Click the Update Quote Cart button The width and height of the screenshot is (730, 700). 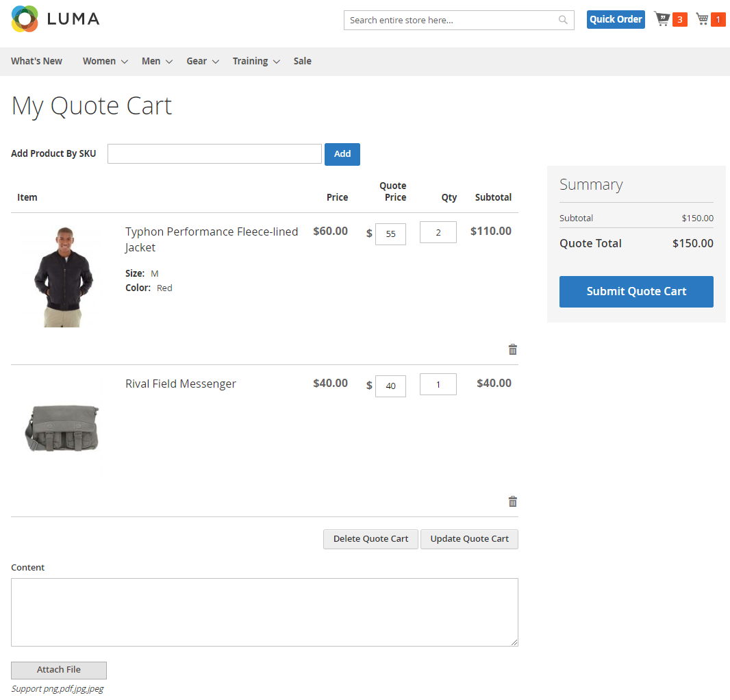pyautogui.click(x=469, y=539)
